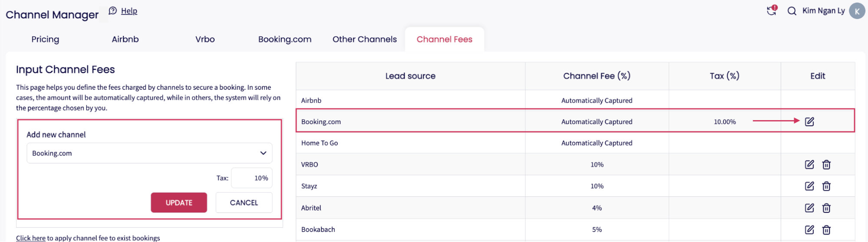Select the Channel Fees tab

pyautogui.click(x=445, y=39)
